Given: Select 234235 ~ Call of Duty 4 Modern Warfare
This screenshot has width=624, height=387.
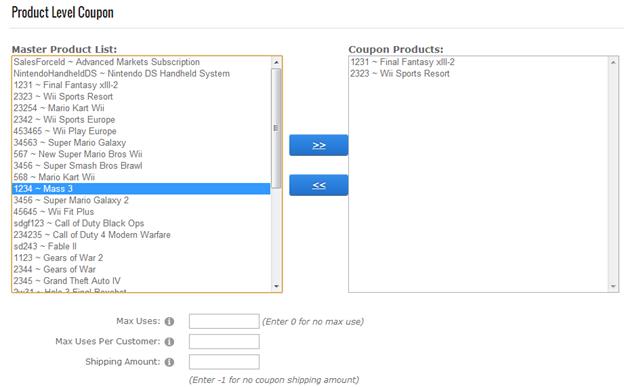Looking at the screenshot, I should 141,235.
